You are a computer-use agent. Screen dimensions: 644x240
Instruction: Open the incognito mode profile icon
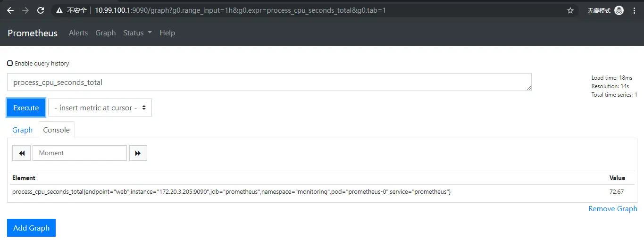click(x=619, y=10)
